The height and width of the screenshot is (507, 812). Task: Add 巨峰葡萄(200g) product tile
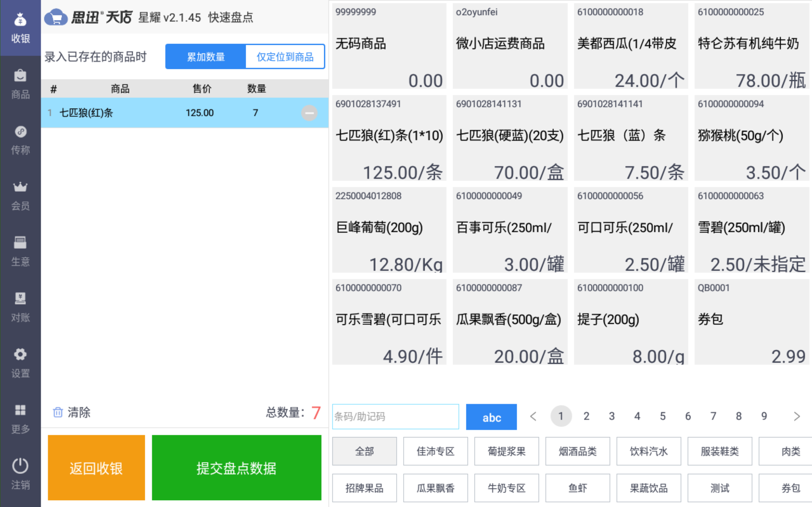pos(389,230)
